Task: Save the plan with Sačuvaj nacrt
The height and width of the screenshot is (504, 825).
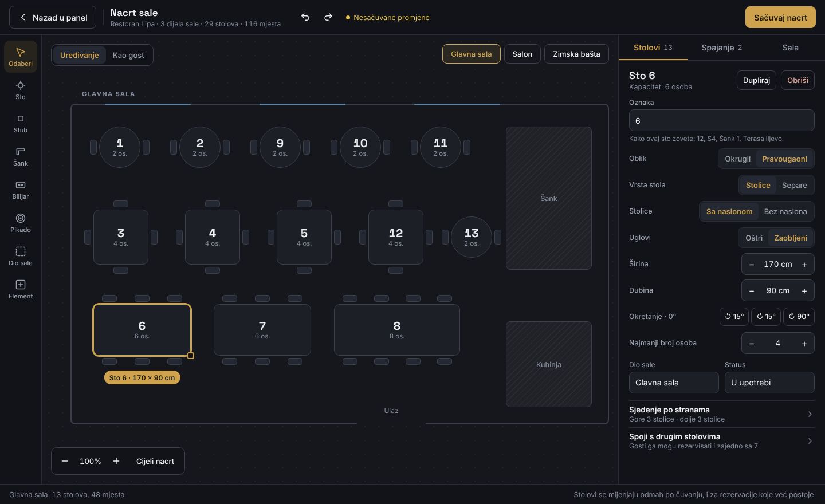Action: 780,17
